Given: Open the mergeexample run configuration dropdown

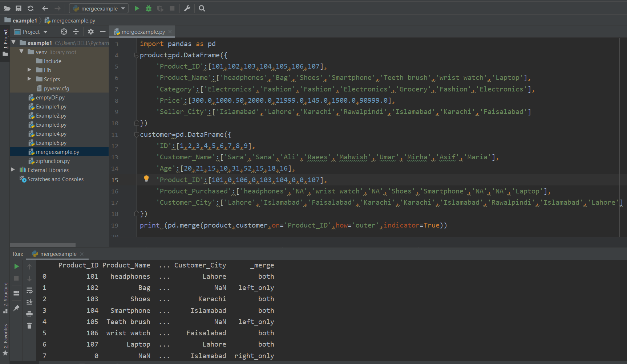Looking at the screenshot, I should (99, 8).
